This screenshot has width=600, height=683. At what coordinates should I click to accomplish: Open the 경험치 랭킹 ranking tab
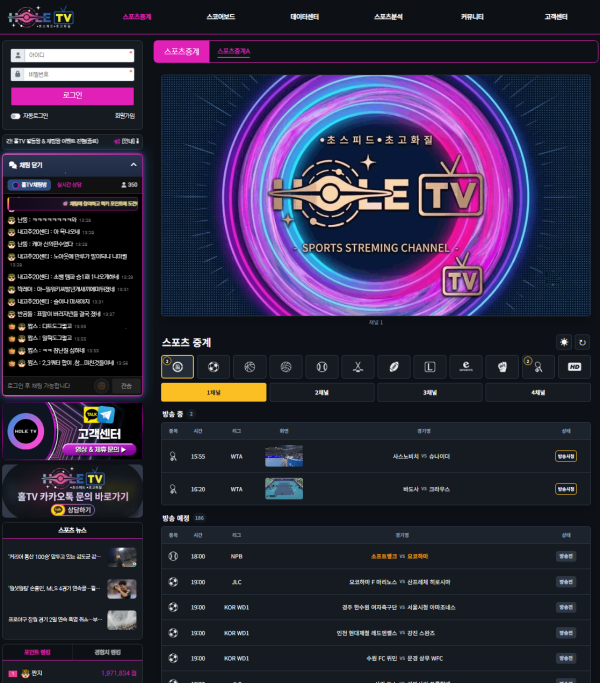click(108, 652)
